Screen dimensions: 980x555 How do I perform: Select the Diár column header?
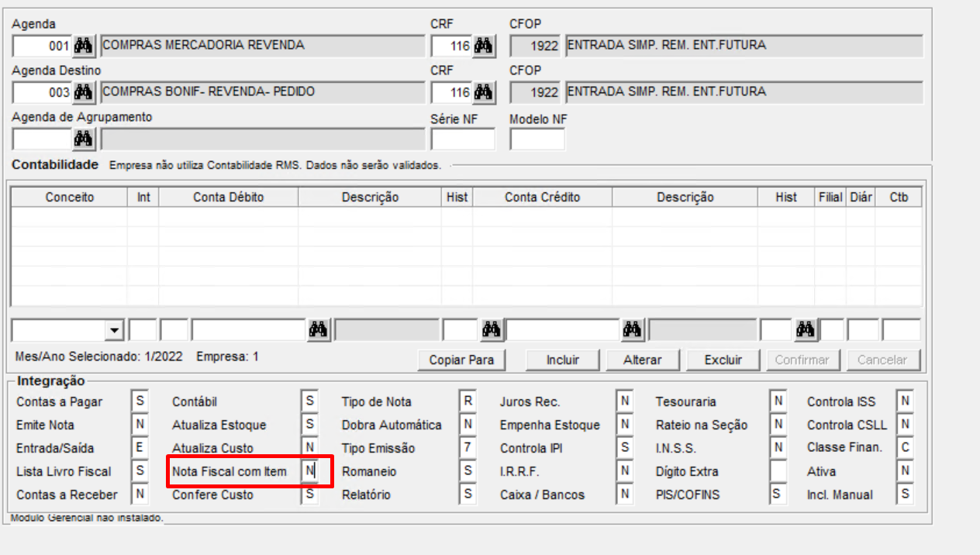(861, 197)
